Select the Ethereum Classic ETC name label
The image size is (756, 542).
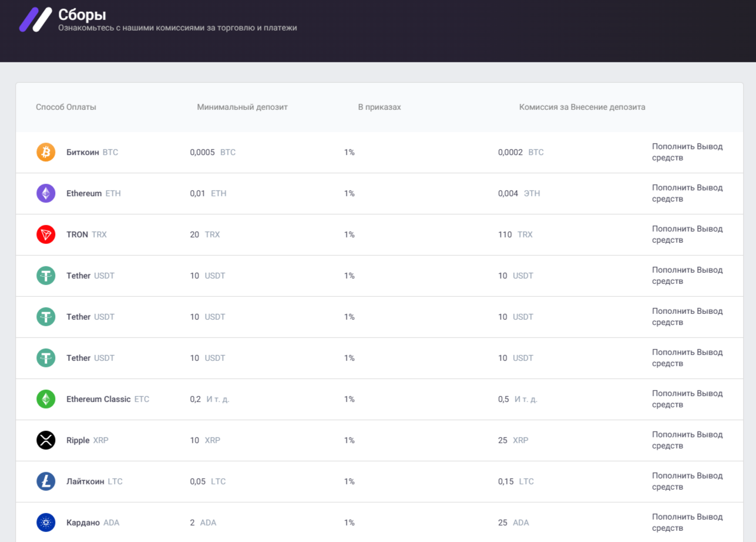pos(108,399)
